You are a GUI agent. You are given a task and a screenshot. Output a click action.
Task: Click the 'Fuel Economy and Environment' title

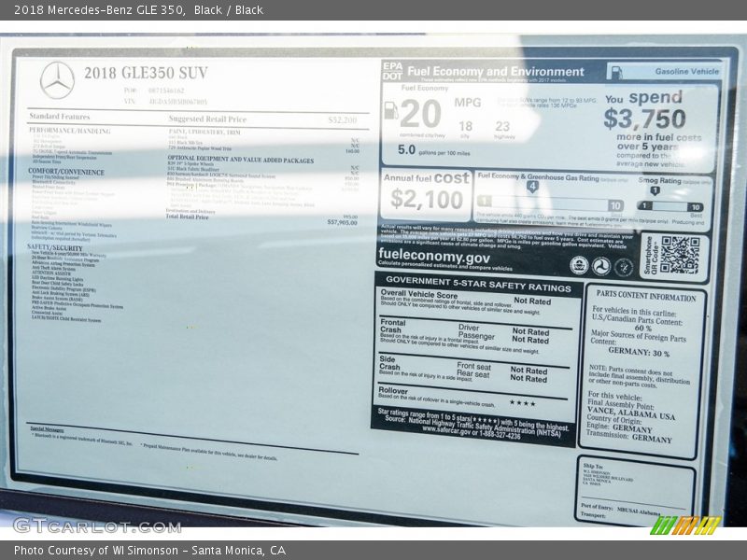pos(496,72)
